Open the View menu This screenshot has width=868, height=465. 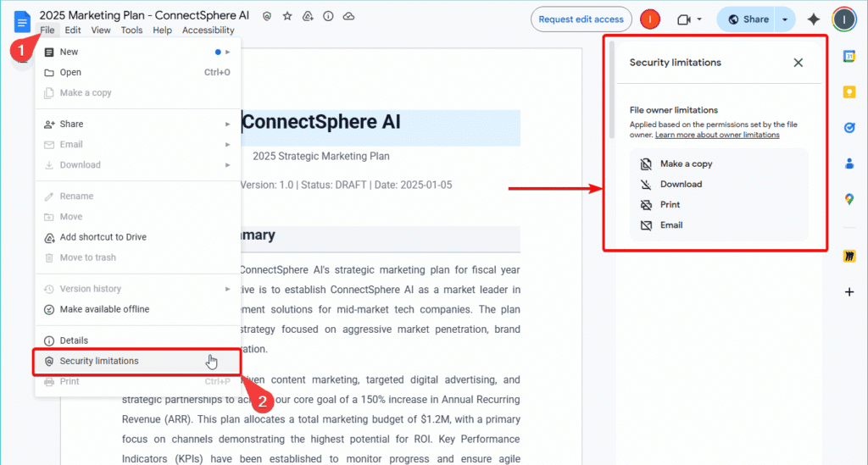click(x=101, y=30)
